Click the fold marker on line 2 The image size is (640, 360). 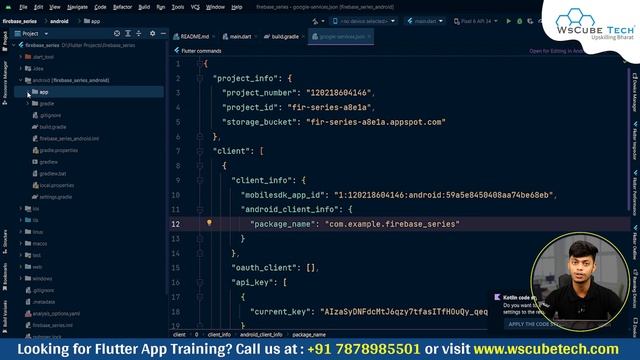[200, 78]
